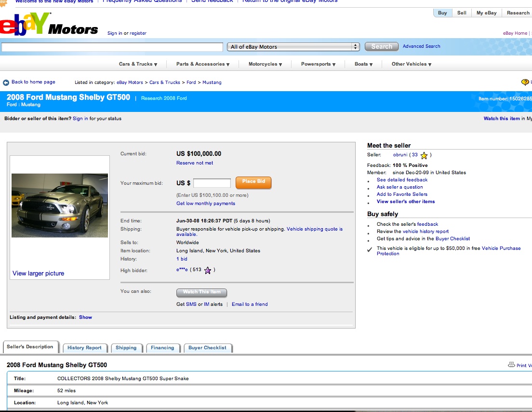Expand the Cars & Trucks menu
The image size is (532, 412).
(138, 64)
